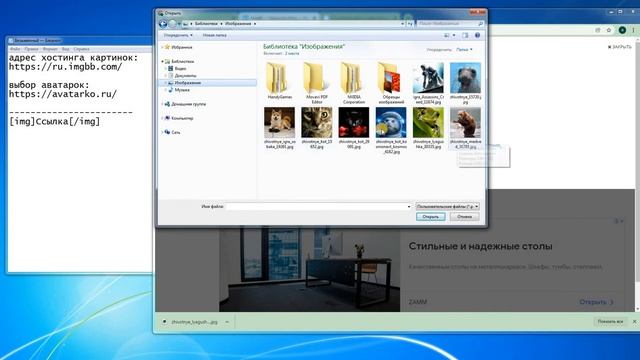Open the file name history dropdown arrow
Image resolution: width=640 pixels, height=360 pixels.
[409, 207]
